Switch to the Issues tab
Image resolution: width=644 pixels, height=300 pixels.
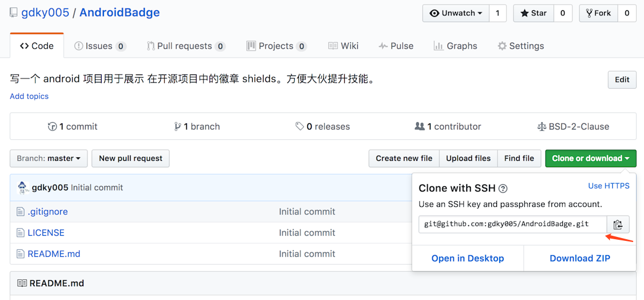point(100,46)
